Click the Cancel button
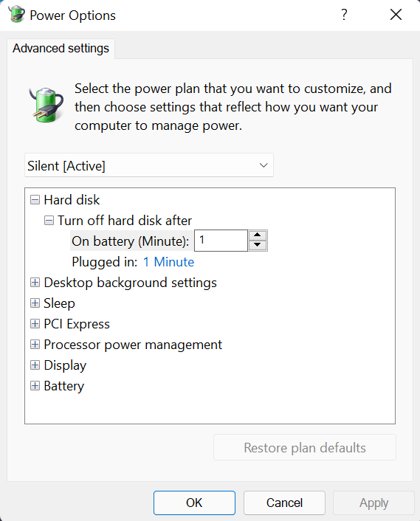Viewport: 420px width, 521px height. 284,503
